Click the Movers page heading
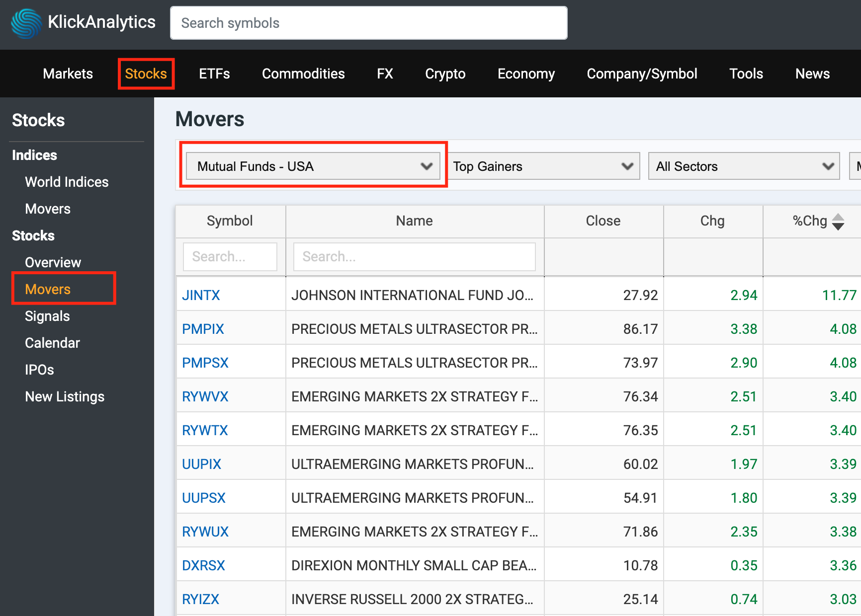The height and width of the screenshot is (616, 861). coord(210,119)
